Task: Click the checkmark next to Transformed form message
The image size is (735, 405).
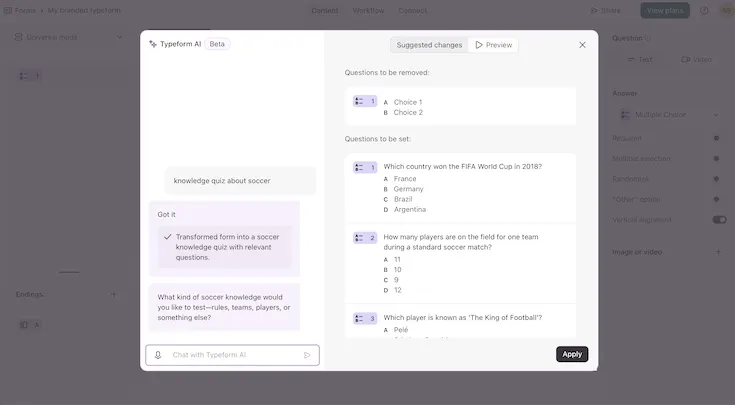Action: [167, 237]
